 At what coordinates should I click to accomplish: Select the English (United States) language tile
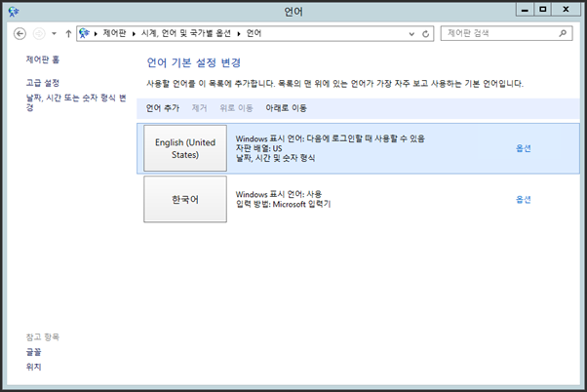point(185,148)
